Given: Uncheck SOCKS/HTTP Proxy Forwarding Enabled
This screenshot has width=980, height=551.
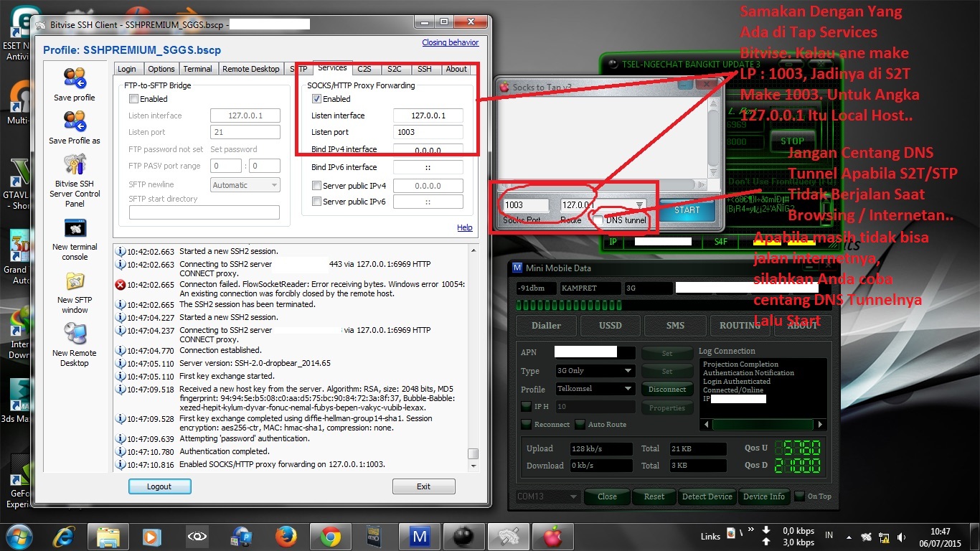Looking at the screenshot, I should click(x=316, y=99).
